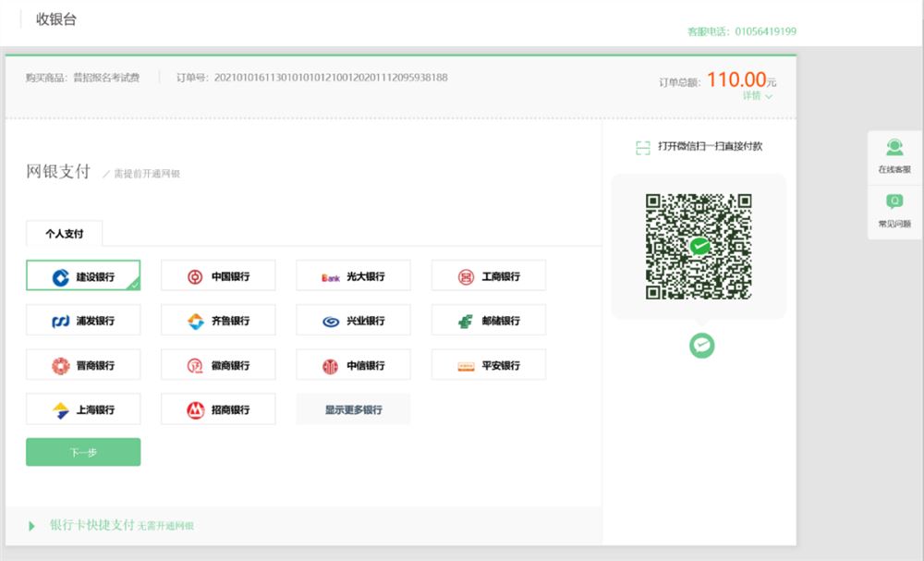Click the green 下一步 button
This screenshot has height=561, width=924.
pyautogui.click(x=83, y=452)
